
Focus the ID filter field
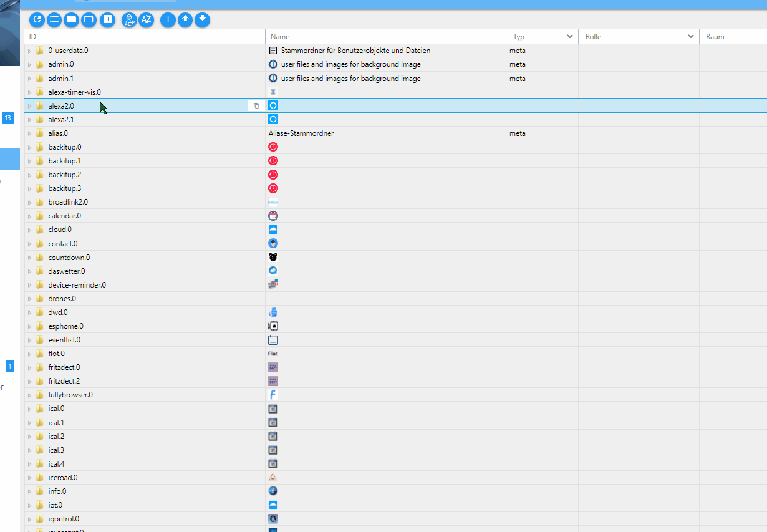pos(145,37)
